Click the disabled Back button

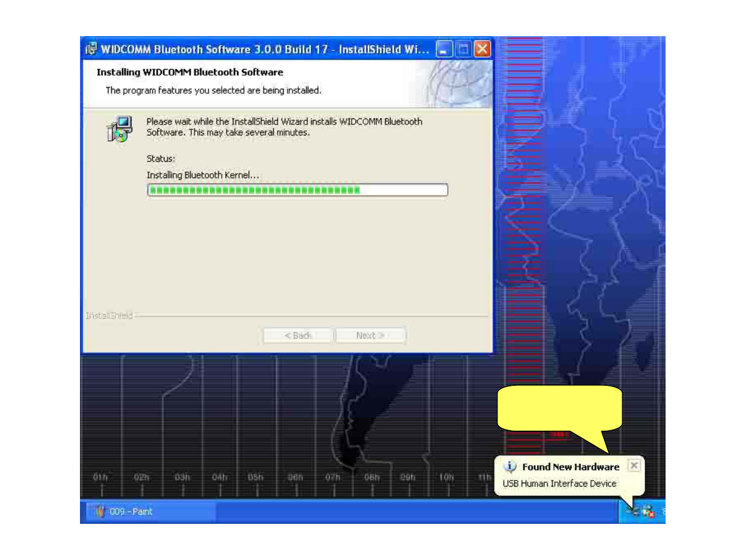click(297, 335)
